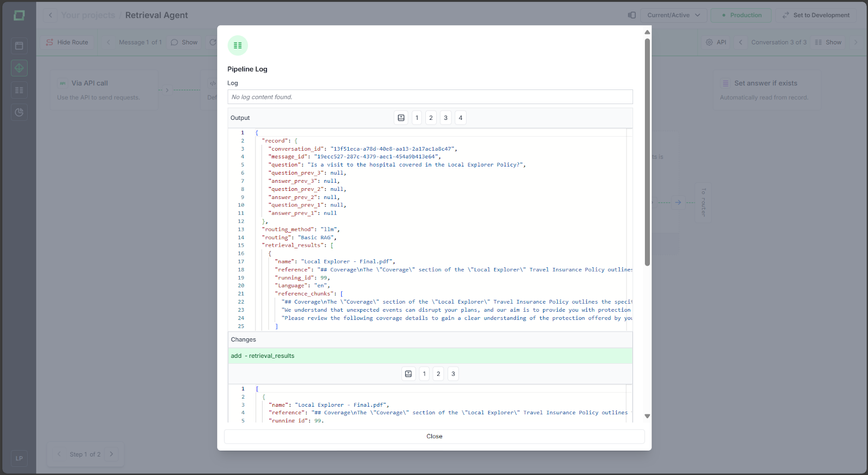Screen dimensions: 868x475
Task: Click the dialog vertical scrollbar thumb
Action: click(x=647, y=152)
